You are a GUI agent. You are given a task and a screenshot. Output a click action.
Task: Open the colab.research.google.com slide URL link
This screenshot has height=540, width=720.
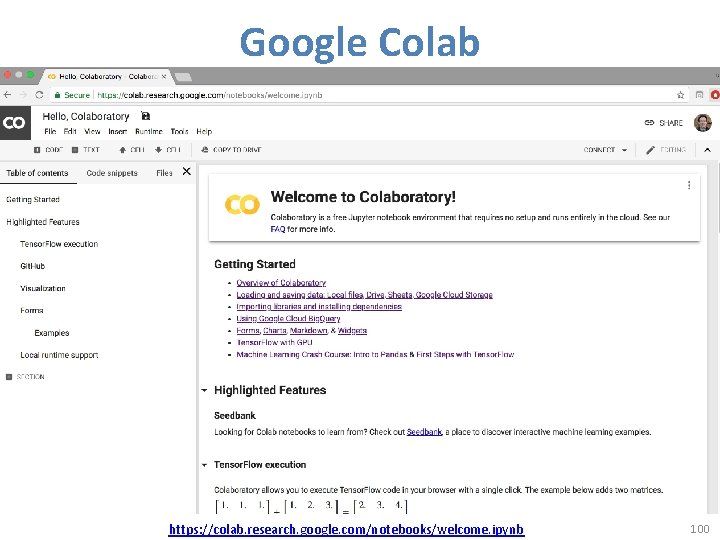346,529
